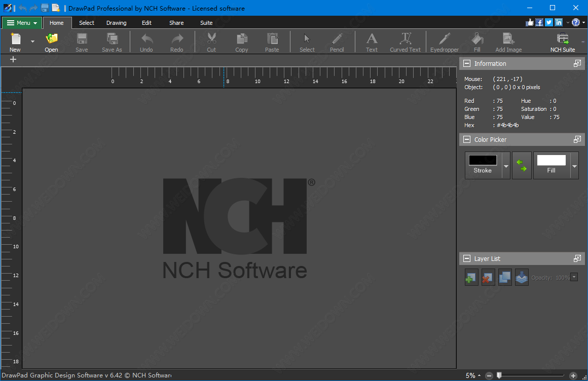Zoom out with the minus button

[x=489, y=375]
